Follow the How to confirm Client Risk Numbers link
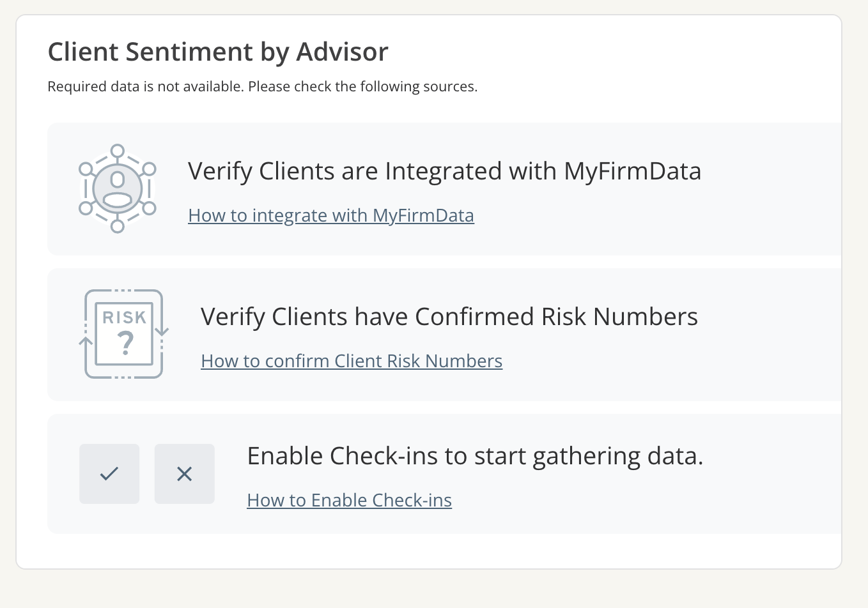 point(352,361)
